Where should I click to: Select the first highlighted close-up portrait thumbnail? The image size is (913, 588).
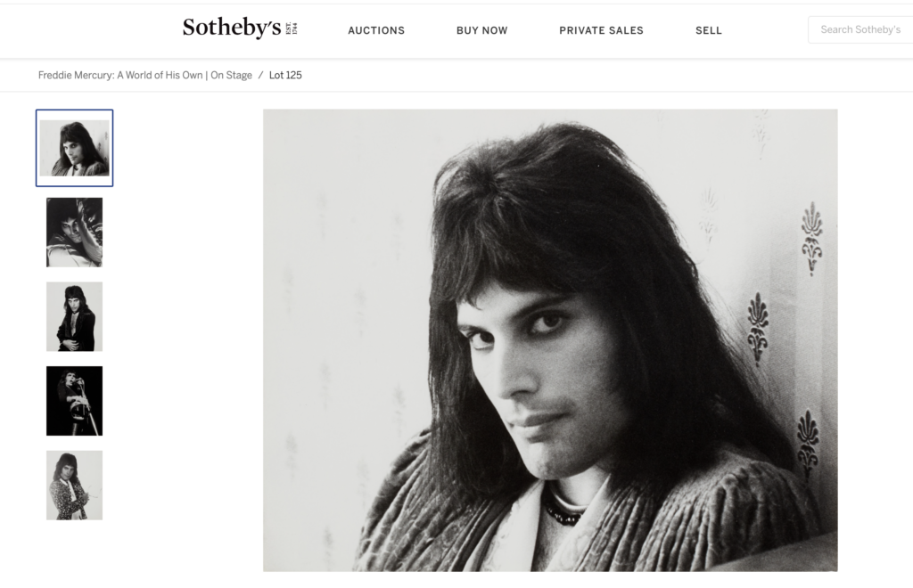[75, 148]
